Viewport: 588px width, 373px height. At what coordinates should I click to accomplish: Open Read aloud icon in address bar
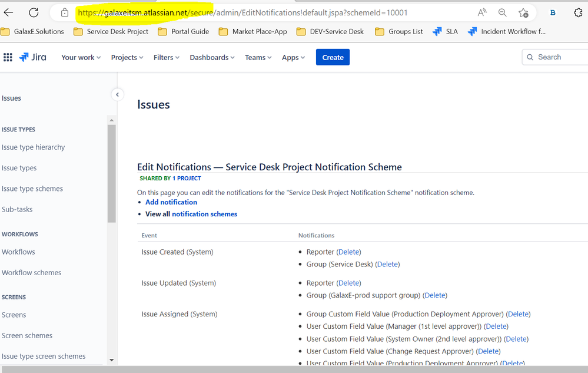click(x=482, y=12)
